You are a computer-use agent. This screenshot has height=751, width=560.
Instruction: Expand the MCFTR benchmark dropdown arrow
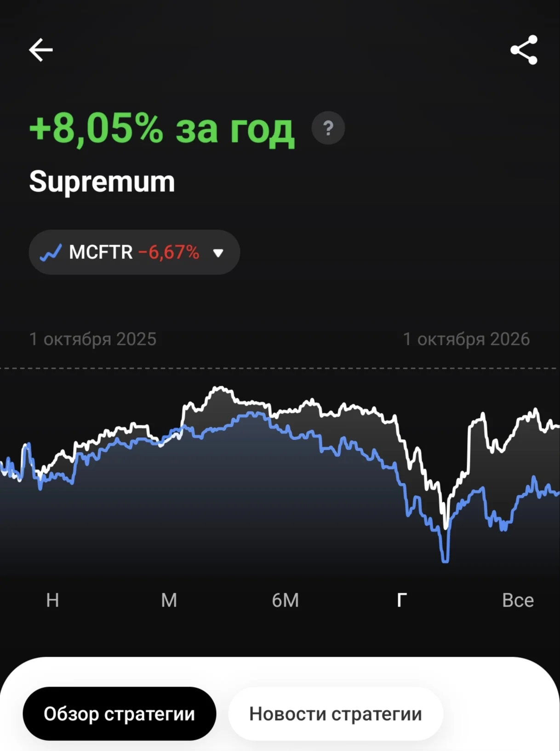218,252
